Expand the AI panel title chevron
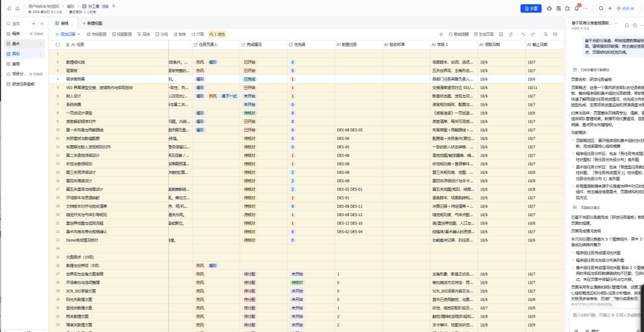This screenshot has width=644, height=332. [x=615, y=23]
